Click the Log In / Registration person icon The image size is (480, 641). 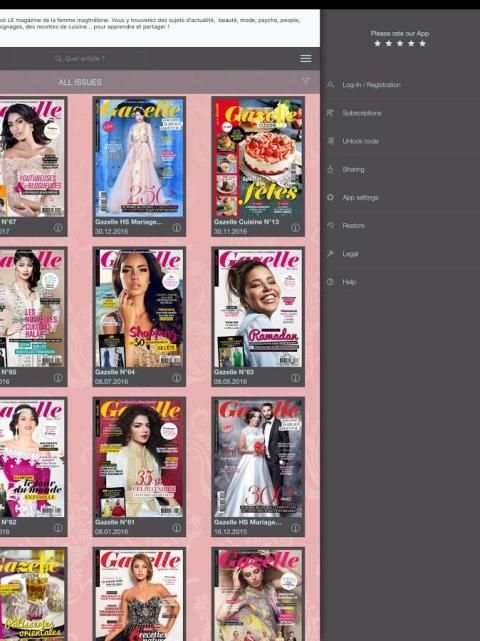(331, 85)
